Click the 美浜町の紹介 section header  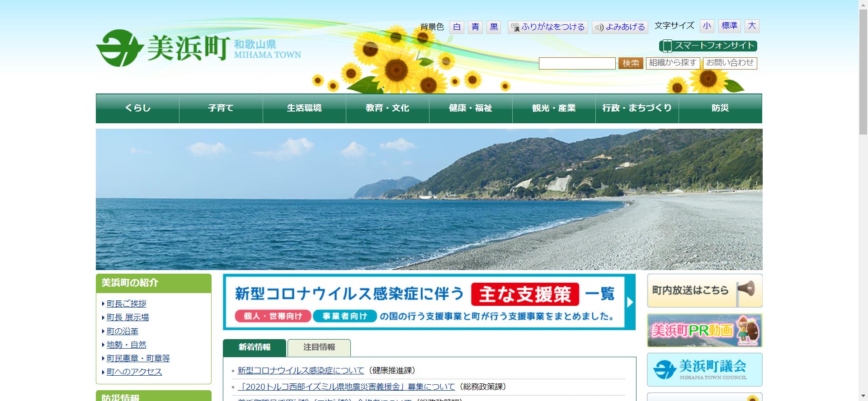tap(154, 283)
